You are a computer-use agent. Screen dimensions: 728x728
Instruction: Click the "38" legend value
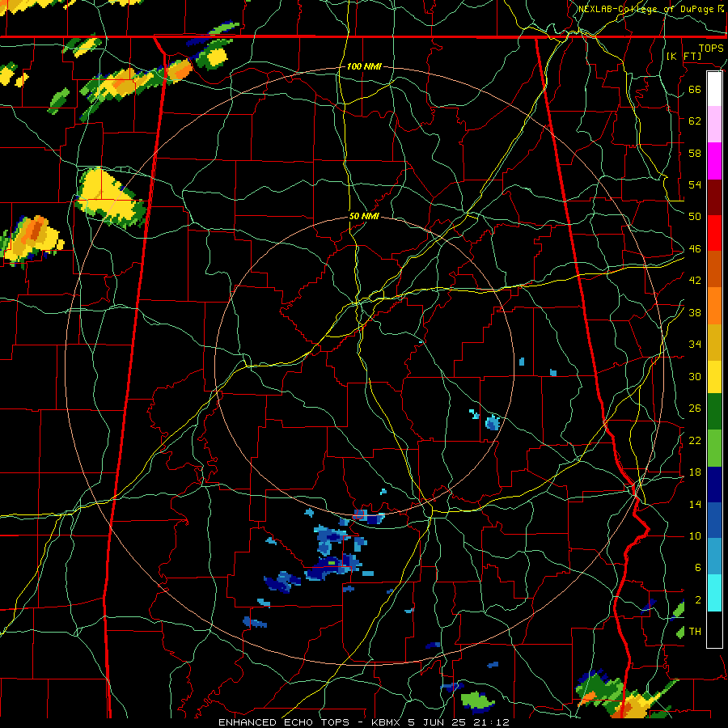(x=695, y=312)
